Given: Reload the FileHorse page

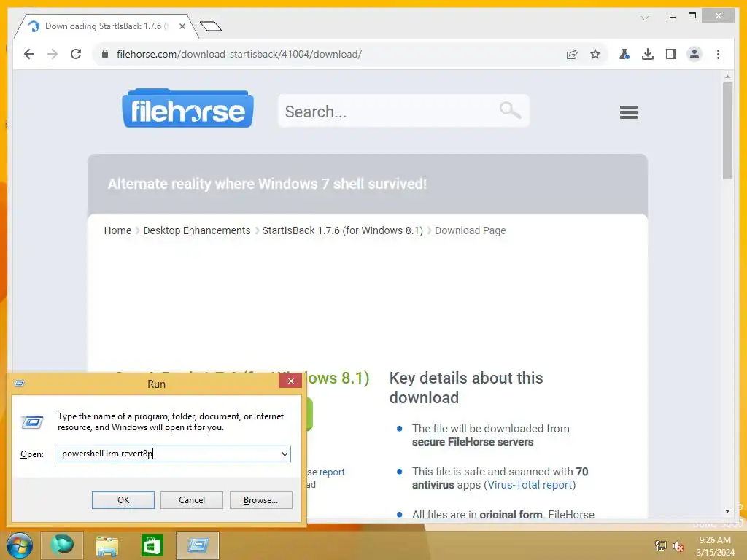Looking at the screenshot, I should (76, 54).
